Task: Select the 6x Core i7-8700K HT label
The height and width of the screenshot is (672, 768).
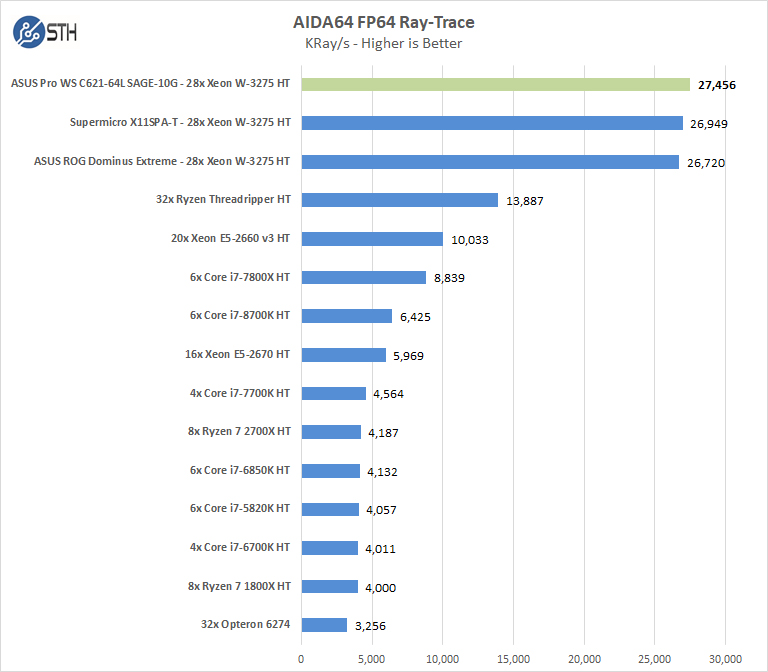Action: 240,316
